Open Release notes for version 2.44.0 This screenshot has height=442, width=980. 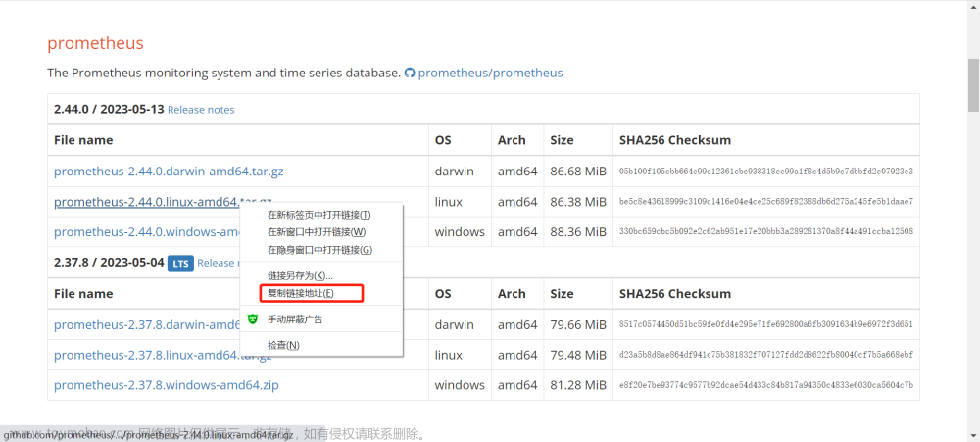[201, 110]
